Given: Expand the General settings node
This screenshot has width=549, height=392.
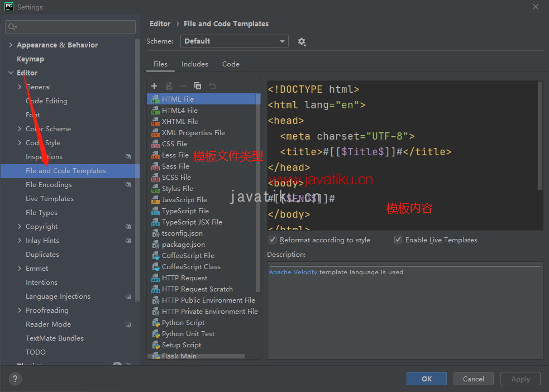Looking at the screenshot, I should [20, 87].
